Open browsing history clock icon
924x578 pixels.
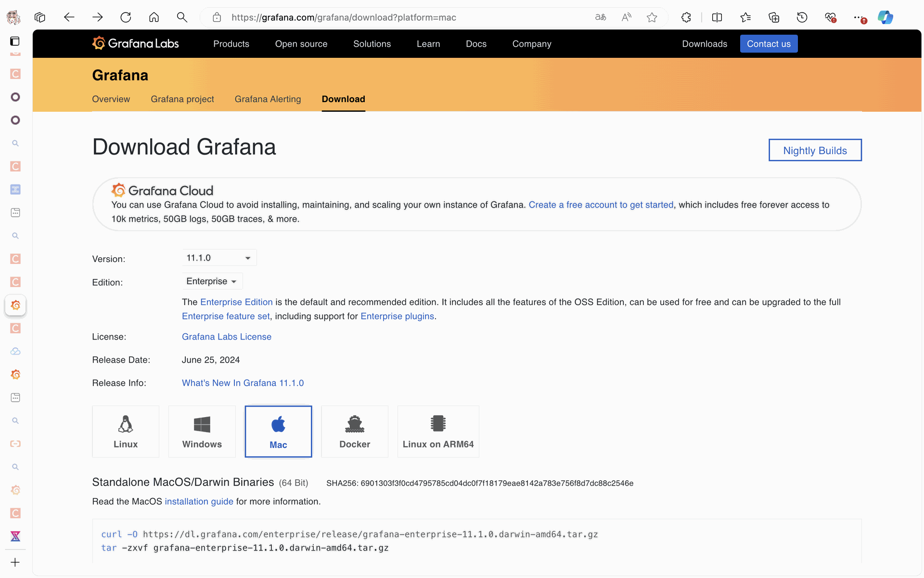(802, 17)
